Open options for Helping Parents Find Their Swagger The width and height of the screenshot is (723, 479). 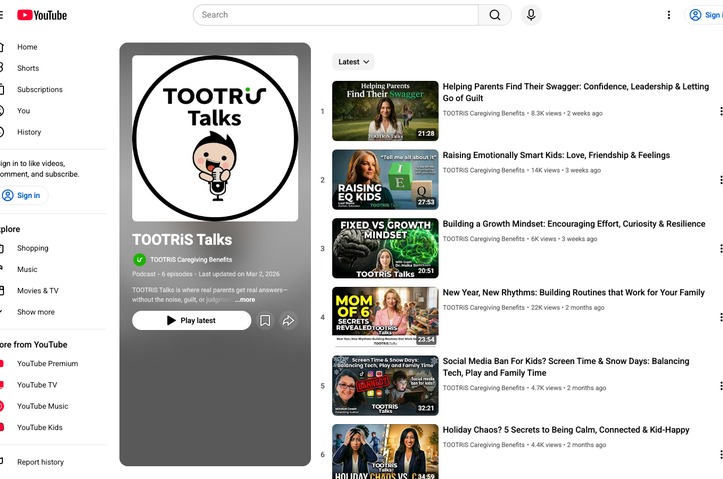[720, 111]
